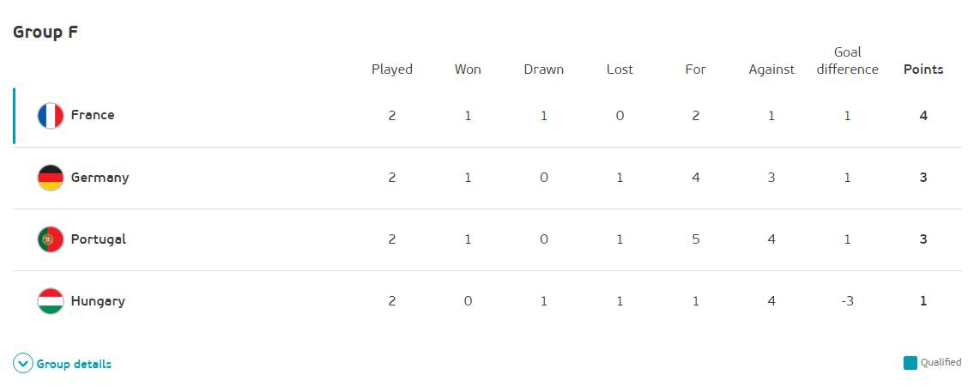Click the Goal difference column header
The width and height of the screenshot is (980, 387).
pos(847,61)
